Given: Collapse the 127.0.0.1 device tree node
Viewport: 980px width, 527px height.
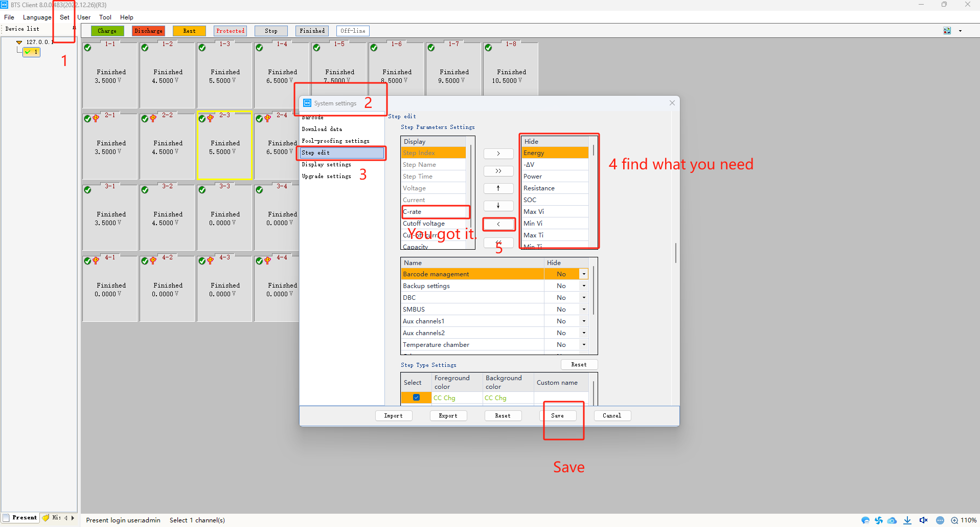Looking at the screenshot, I should click(x=19, y=42).
